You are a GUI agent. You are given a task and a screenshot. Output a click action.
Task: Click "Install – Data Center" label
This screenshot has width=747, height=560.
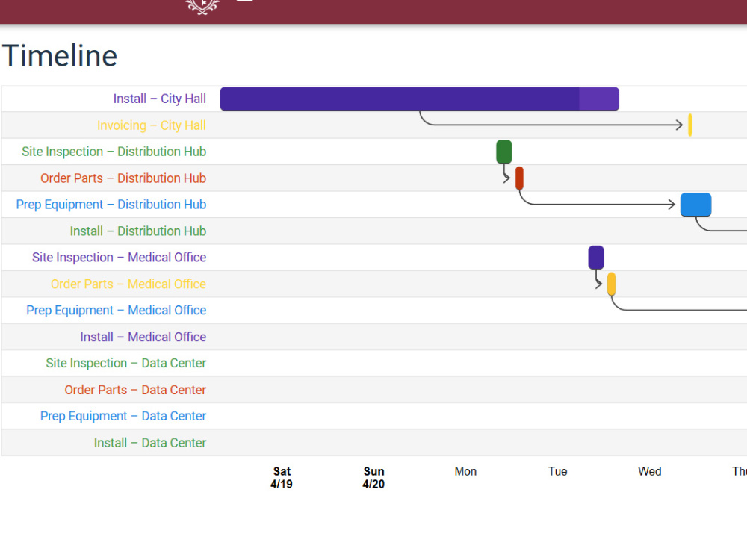(150, 442)
